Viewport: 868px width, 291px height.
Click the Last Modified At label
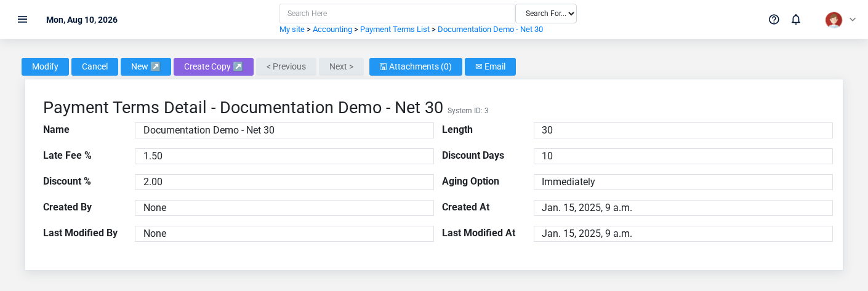478,233
